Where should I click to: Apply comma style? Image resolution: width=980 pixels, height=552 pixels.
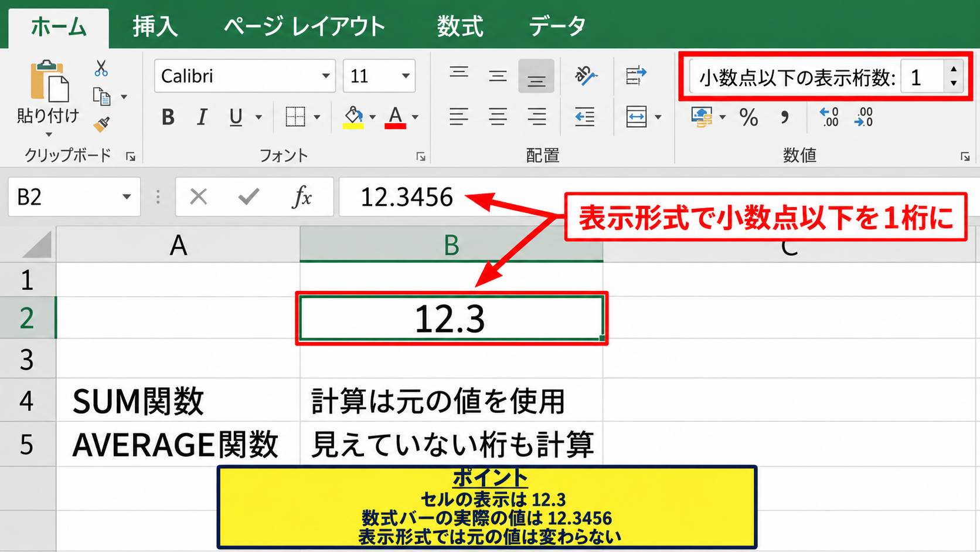[x=784, y=117]
